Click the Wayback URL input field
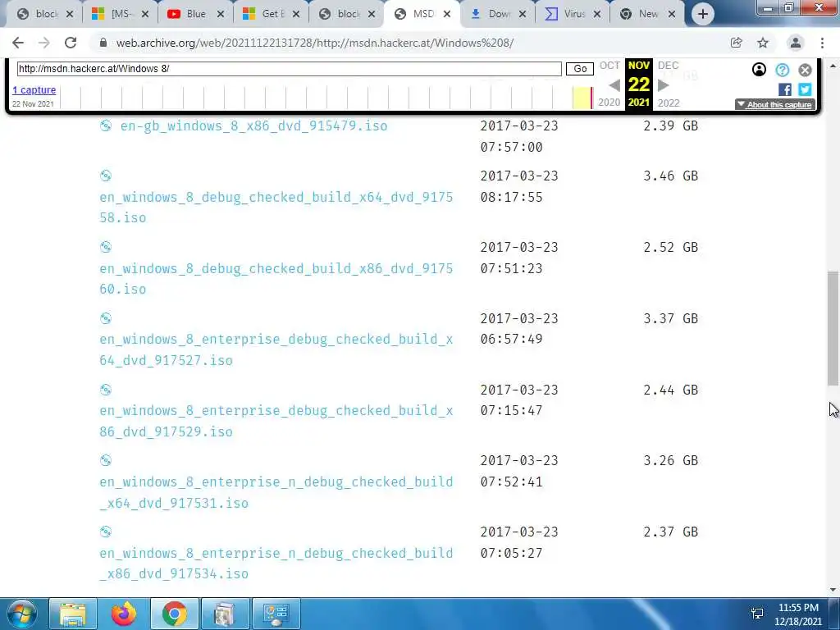840x630 pixels. coord(290,69)
